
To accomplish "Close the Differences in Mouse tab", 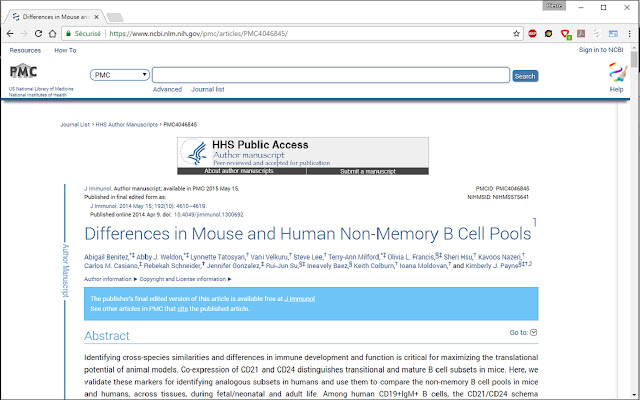I will click(x=96, y=17).
